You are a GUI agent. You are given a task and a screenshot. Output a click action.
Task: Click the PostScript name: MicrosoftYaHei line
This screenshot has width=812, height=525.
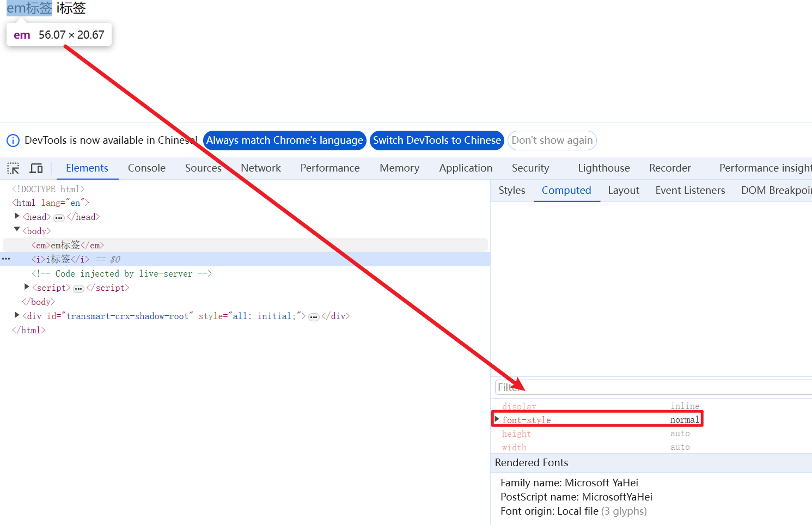pos(576,497)
